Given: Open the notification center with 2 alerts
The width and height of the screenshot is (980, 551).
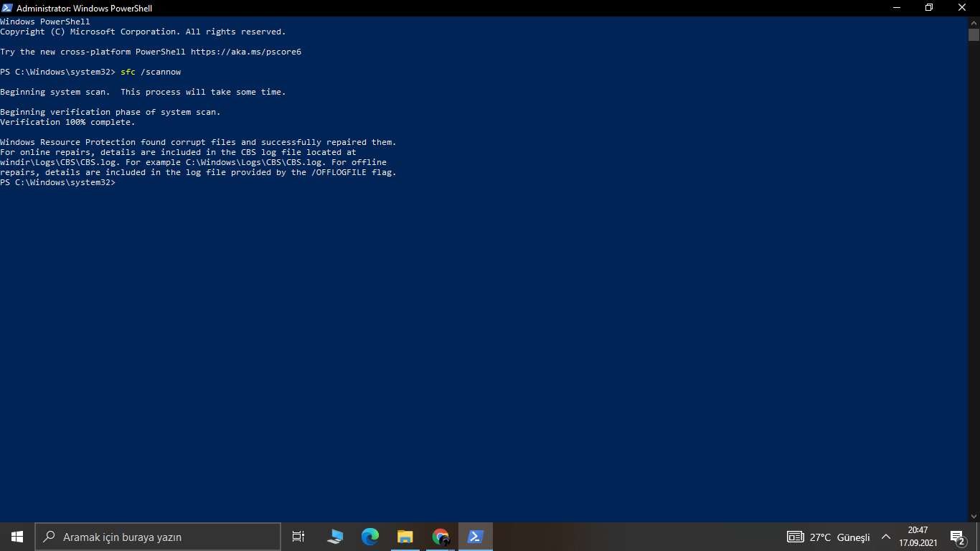Looking at the screenshot, I should (957, 537).
